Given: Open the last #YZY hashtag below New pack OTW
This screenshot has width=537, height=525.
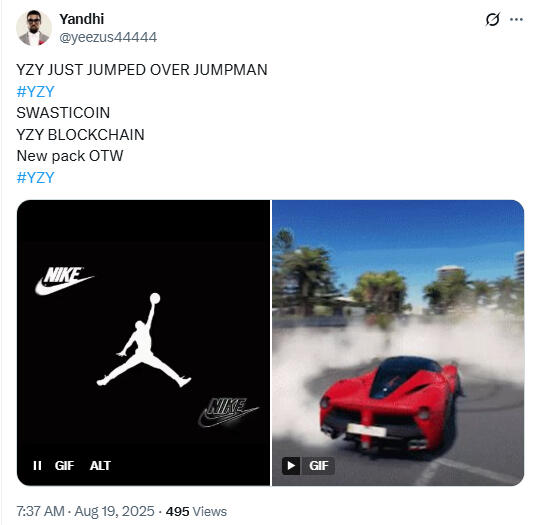Looking at the screenshot, I should pyautogui.click(x=36, y=177).
